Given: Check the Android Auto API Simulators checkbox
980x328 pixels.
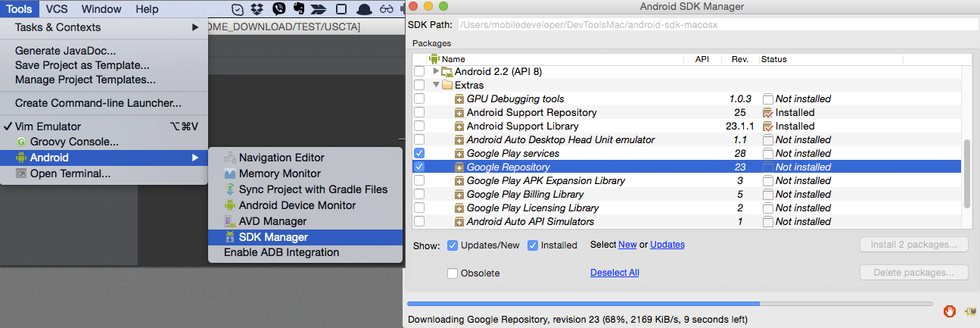Looking at the screenshot, I should [x=419, y=222].
